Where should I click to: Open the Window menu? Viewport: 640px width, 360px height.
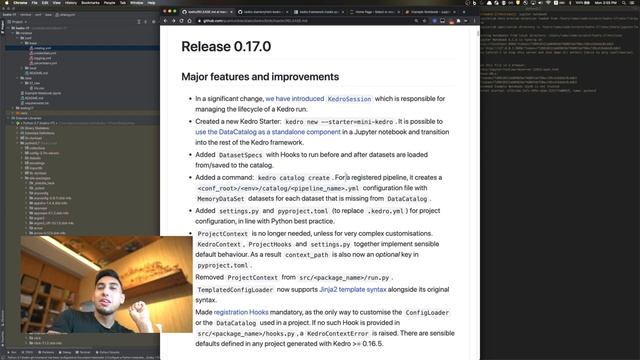137,3
